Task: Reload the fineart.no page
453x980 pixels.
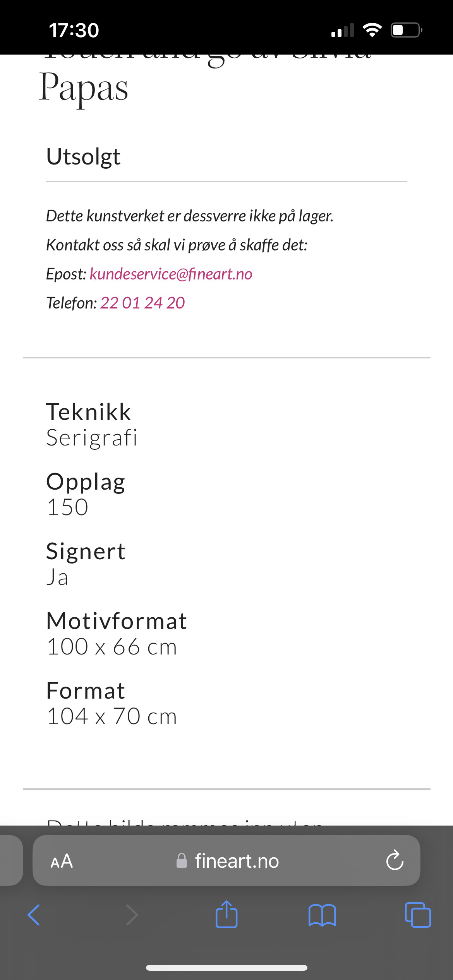Action: coord(395,860)
